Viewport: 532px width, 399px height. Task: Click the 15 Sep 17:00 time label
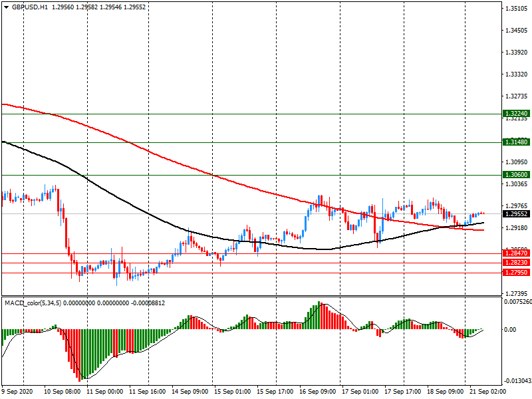click(275, 392)
